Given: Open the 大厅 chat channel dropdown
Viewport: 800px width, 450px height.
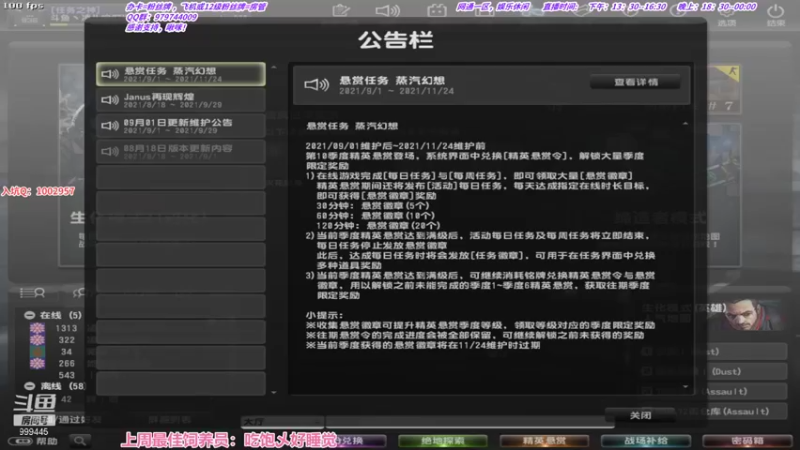Looking at the screenshot, I should pyautogui.click(x=282, y=422).
